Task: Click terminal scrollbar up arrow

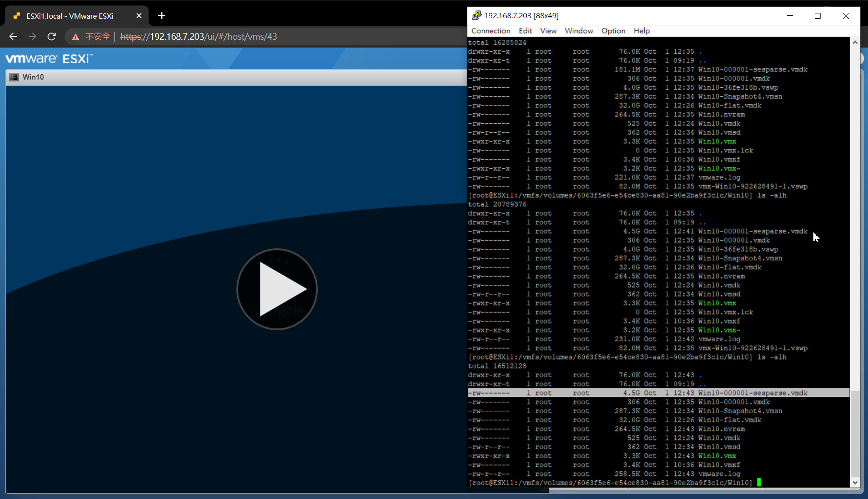Action: [855, 42]
